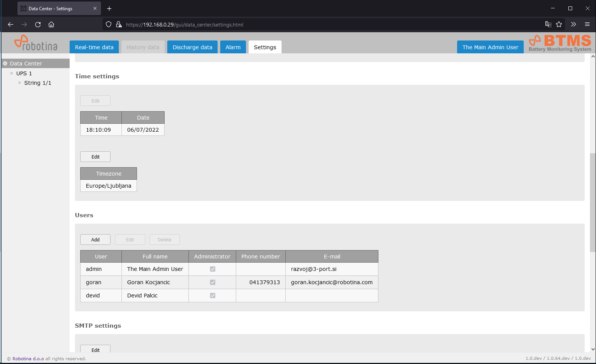Viewport: 596px width, 364px height.
Task: Click the Phone number column header
Action: pos(261,257)
